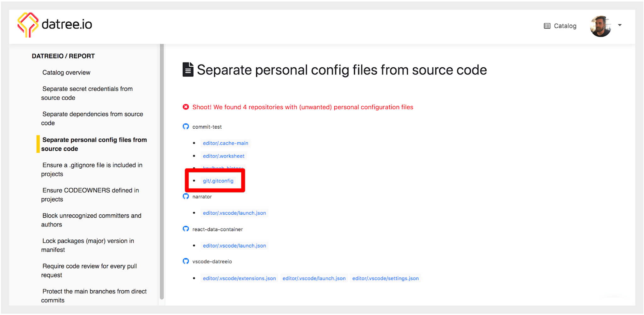Viewport: 644px width, 315px height.
Task: Click the datree.io wordmark text
Action: tap(67, 24)
